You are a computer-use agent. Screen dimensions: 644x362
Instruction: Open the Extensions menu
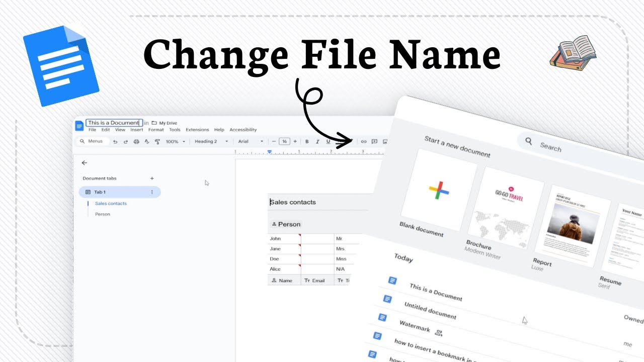197,130
